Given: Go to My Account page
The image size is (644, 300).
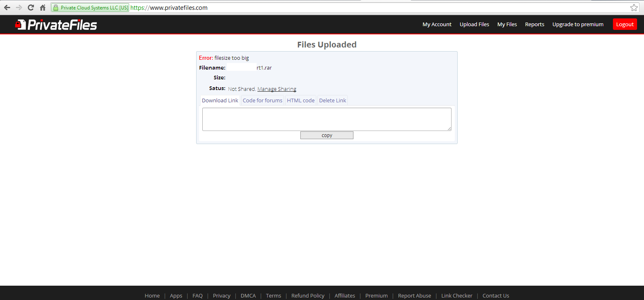Looking at the screenshot, I should click(437, 25).
